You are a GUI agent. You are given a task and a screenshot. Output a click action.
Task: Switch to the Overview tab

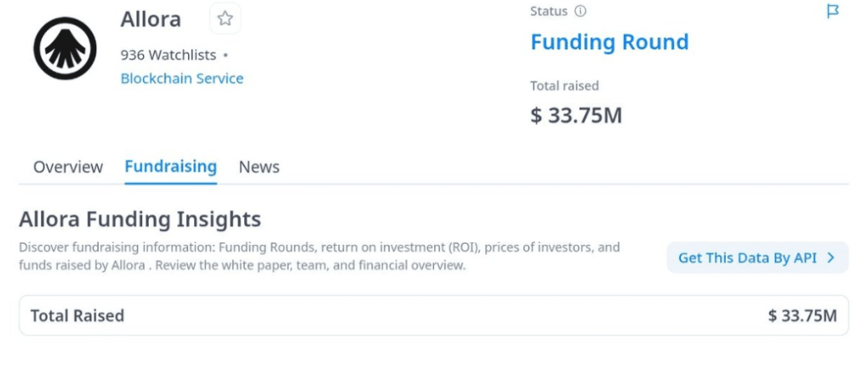tap(68, 167)
